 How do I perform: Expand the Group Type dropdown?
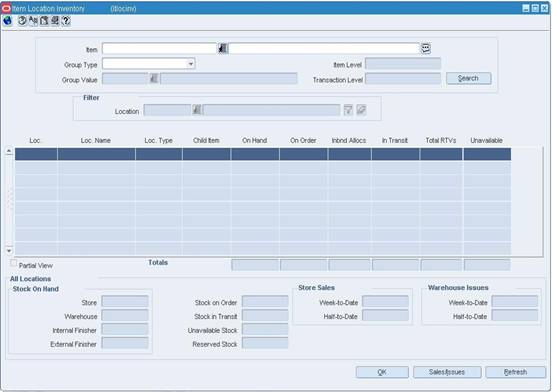[190, 64]
